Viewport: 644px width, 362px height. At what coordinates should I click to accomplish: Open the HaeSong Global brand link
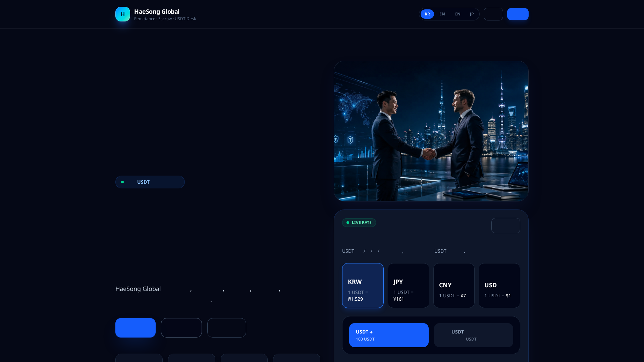point(156,14)
